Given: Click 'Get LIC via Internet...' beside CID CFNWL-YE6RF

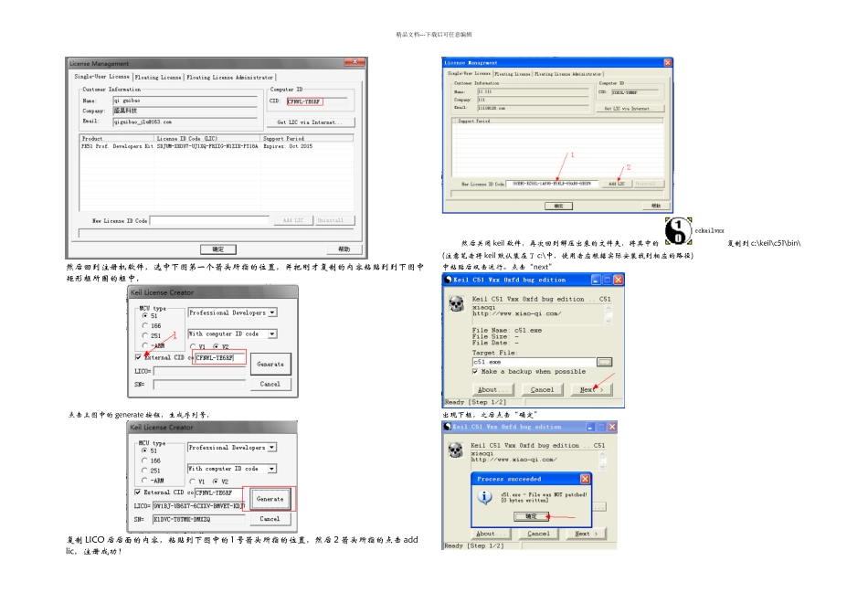Looking at the screenshot, I should point(310,122).
